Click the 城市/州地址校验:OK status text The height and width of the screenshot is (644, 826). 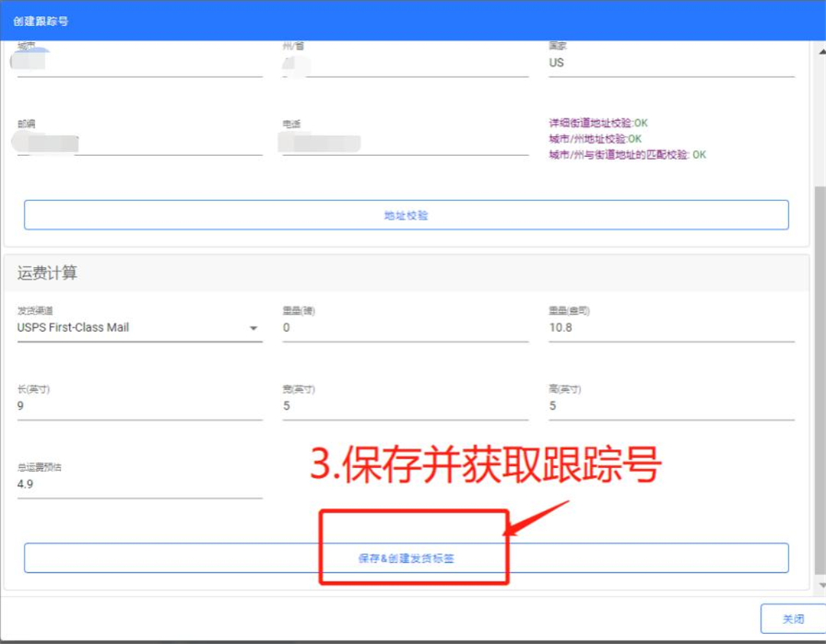(x=595, y=138)
